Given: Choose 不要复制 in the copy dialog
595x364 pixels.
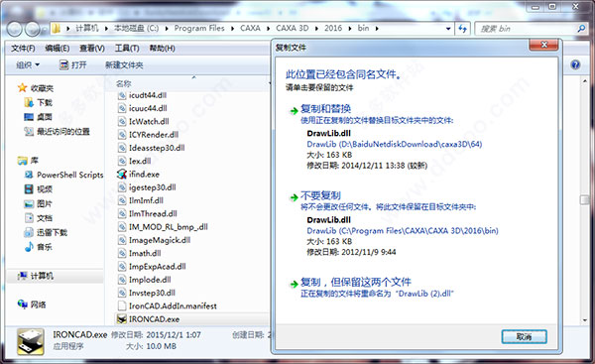Looking at the screenshot, I should click(320, 195).
